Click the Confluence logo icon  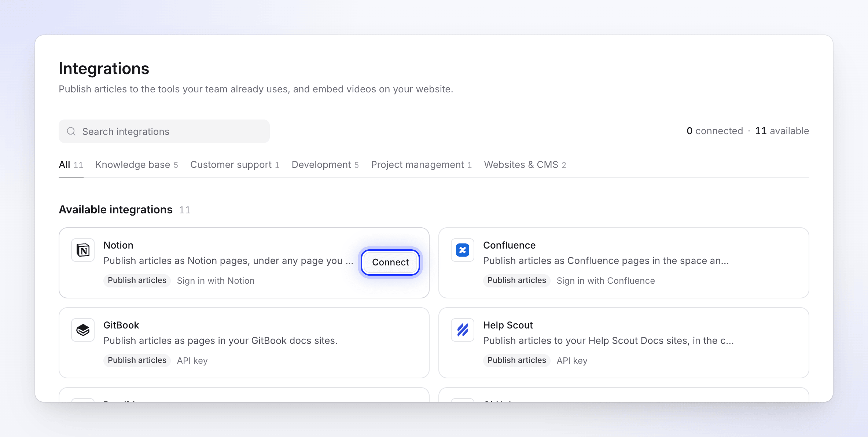pyautogui.click(x=463, y=250)
